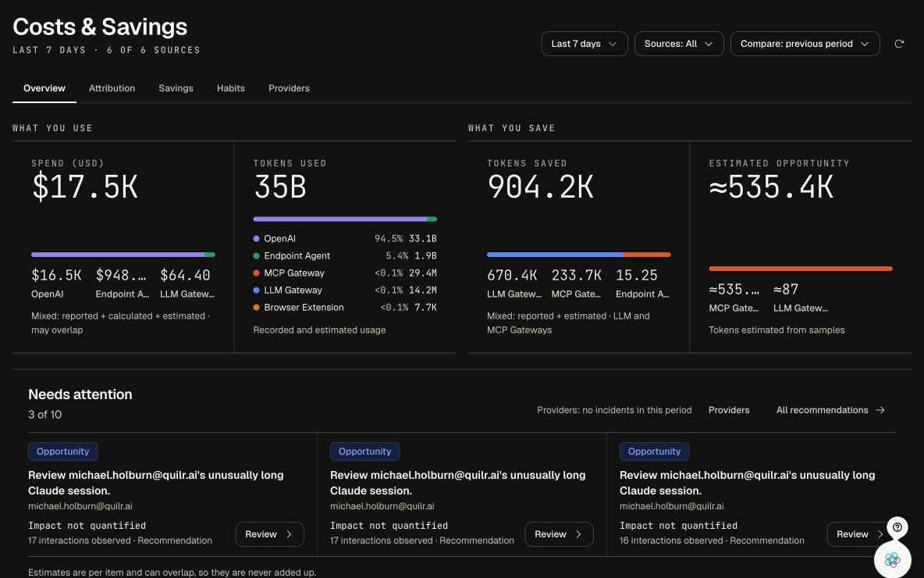
Task: Click the first card's Opportunity badge
Action: (x=62, y=451)
